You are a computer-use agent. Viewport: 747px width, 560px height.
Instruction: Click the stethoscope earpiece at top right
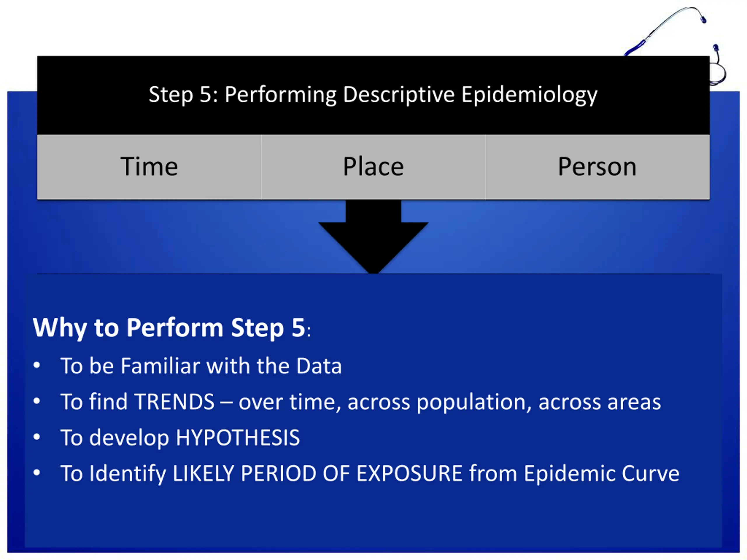click(x=704, y=20)
